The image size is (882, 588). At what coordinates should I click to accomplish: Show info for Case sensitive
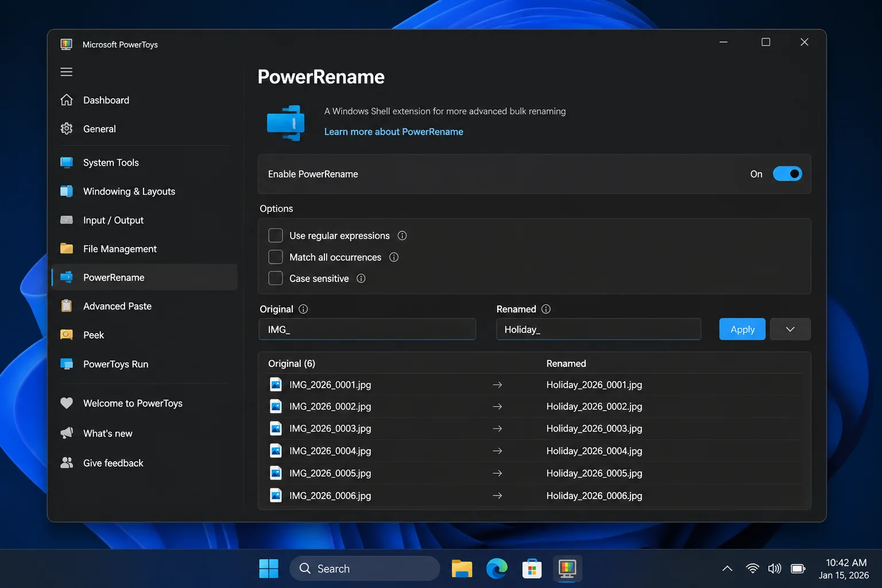click(x=361, y=278)
